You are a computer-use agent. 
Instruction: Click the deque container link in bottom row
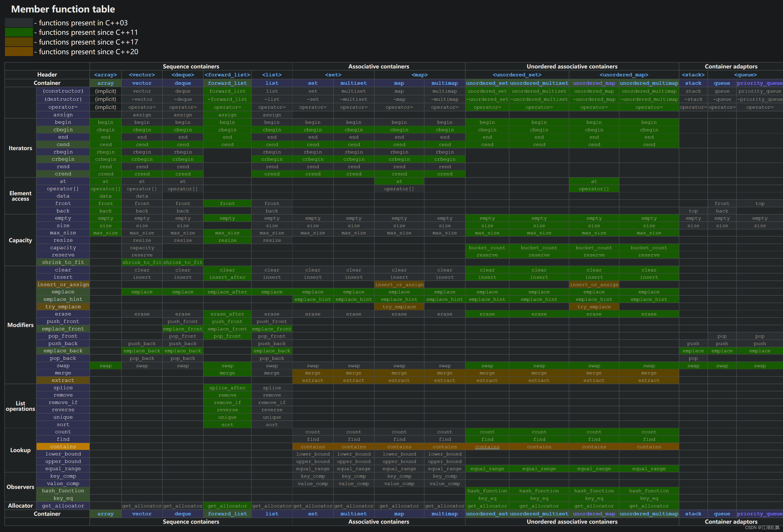[183, 514]
